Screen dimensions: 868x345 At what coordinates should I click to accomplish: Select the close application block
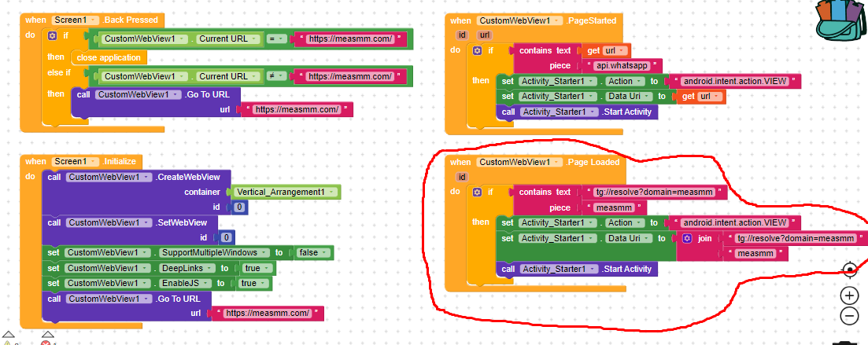[109, 57]
